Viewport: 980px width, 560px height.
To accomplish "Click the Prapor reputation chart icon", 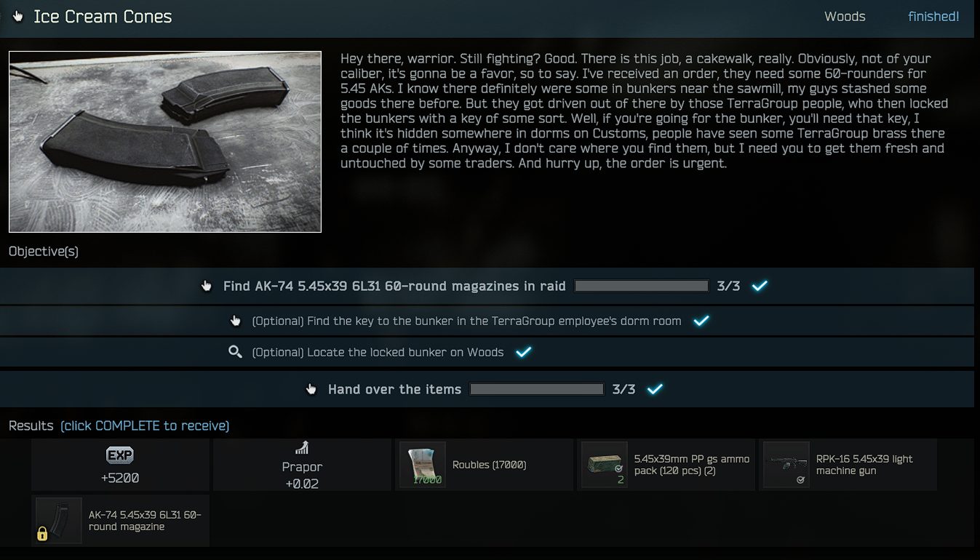I will (x=302, y=448).
